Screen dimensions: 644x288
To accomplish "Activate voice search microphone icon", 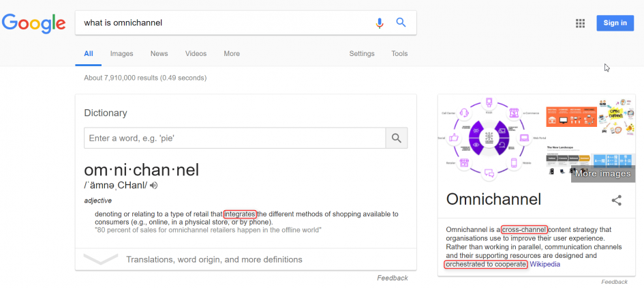I will tap(380, 23).
